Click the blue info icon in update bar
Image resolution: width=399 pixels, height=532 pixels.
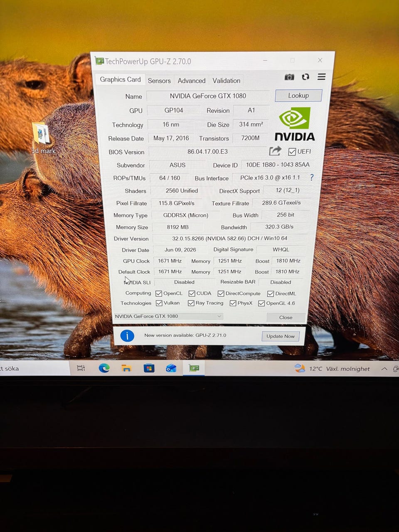[x=127, y=335]
